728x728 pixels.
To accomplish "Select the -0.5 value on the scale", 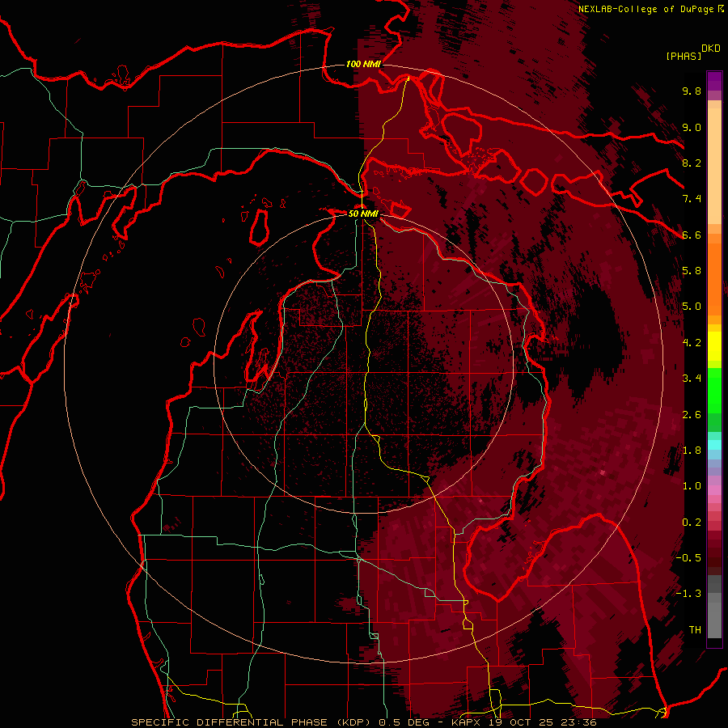I will click(688, 558).
